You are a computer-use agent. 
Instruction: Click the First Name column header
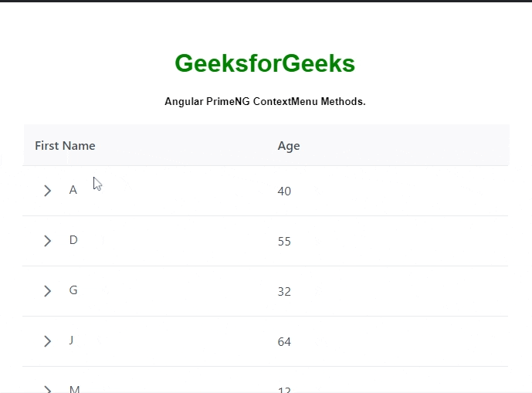66,146
